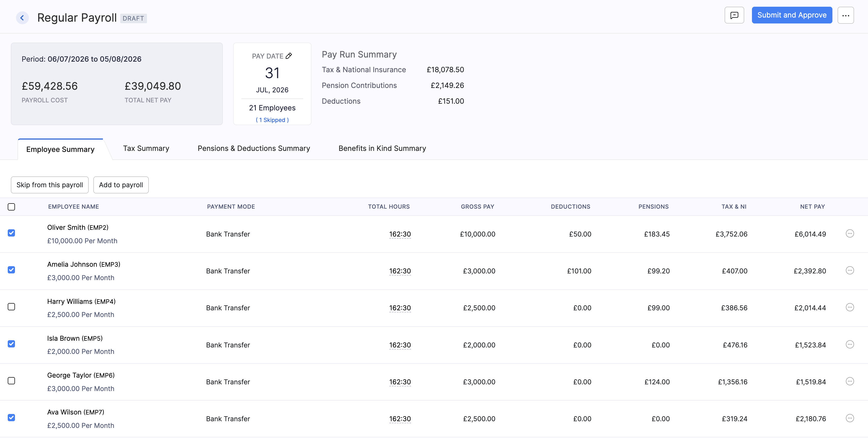Click the Employee Name column header
The image size is (868, 439).
point(73,207)
